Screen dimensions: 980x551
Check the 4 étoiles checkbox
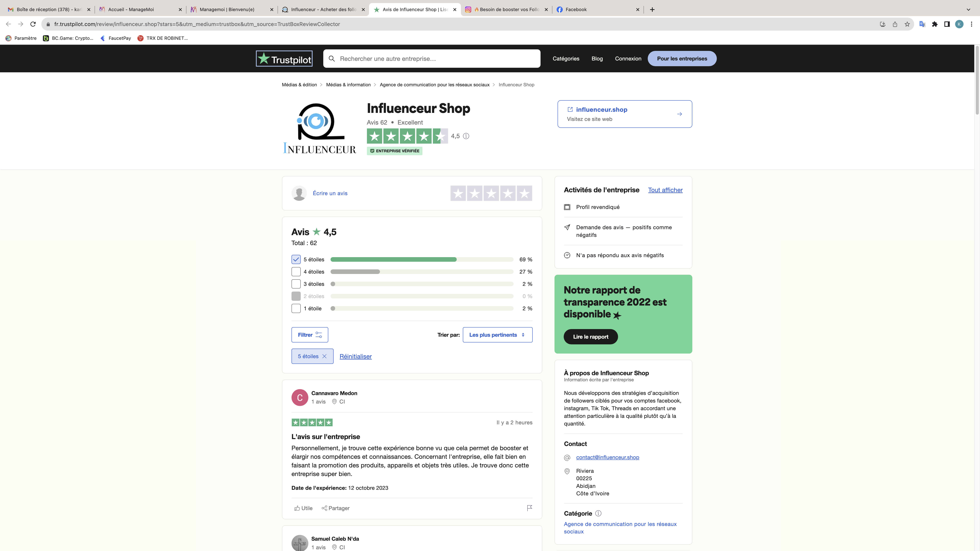pos(296,271)
